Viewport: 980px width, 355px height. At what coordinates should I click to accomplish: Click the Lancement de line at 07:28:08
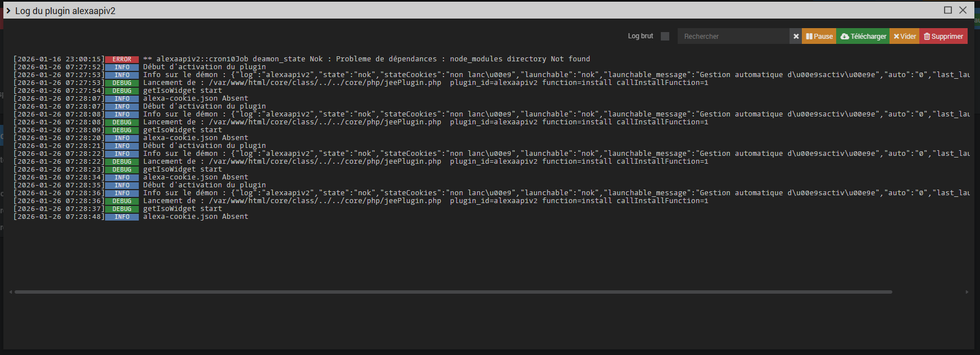pyautogui.click(x=425, y=122)
